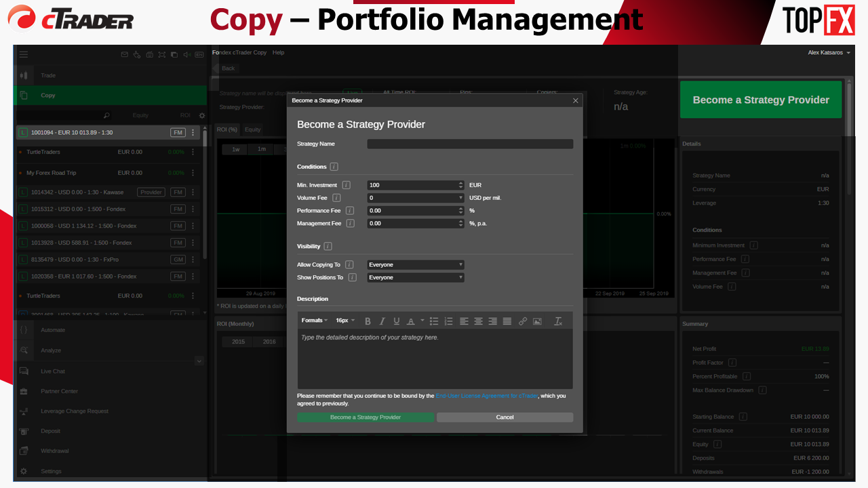Align description text right
This screenshot has width=868, height=488.
492,321
